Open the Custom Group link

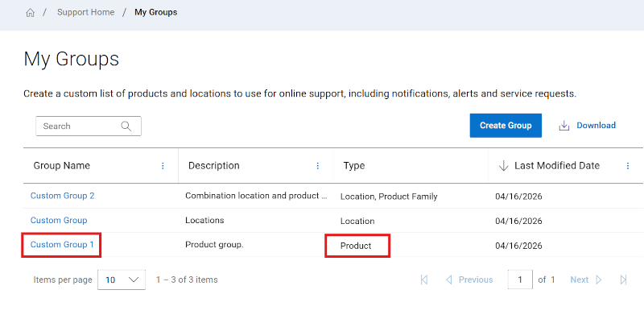pyautogui.click(x=59, y=221)
